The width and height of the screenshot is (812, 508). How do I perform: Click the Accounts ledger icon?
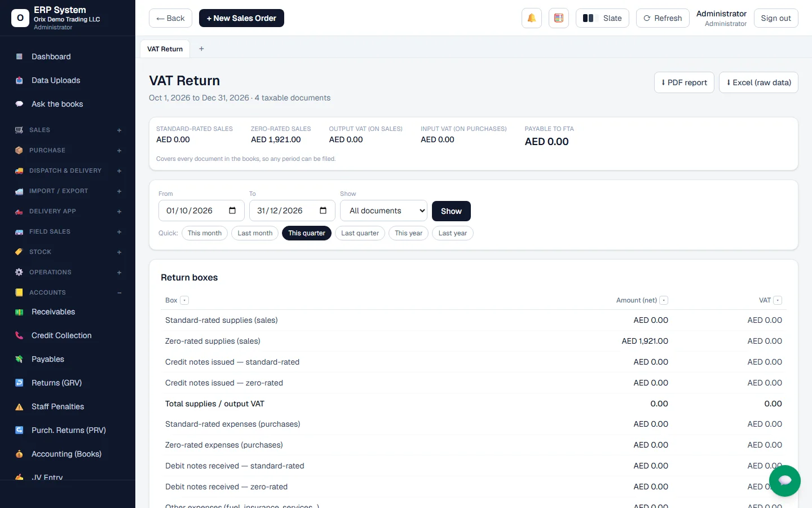coord(19,292)
